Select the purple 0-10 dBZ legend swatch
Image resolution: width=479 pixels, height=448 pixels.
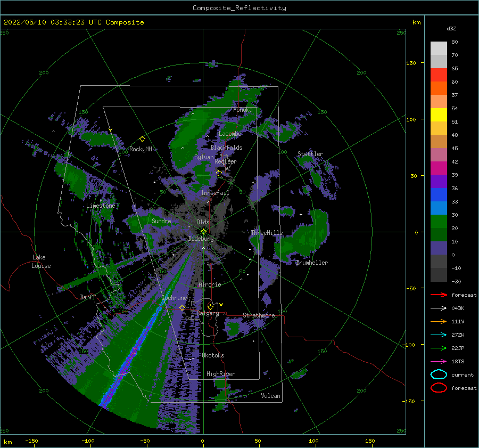pyautogui.click(x=439, y=248)
